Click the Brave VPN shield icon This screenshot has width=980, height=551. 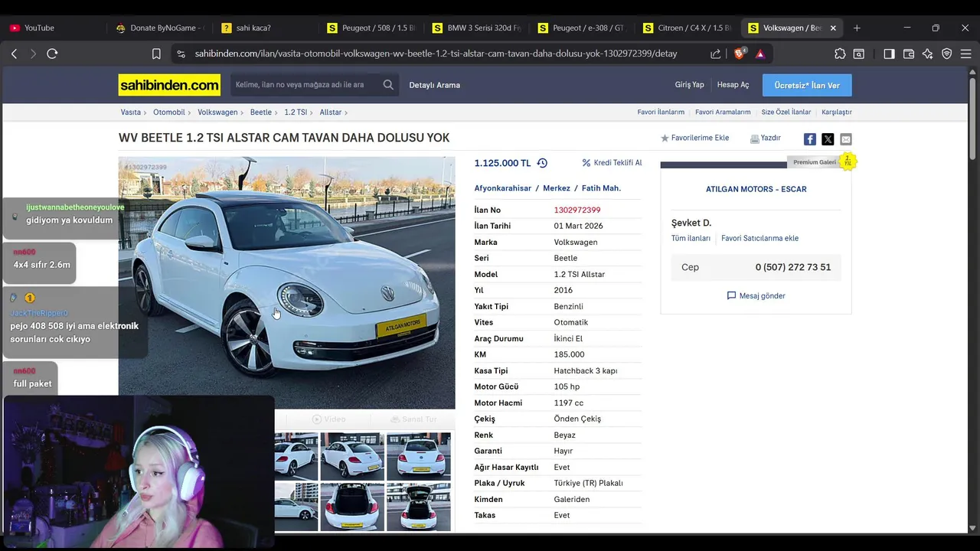coord(947,54)
